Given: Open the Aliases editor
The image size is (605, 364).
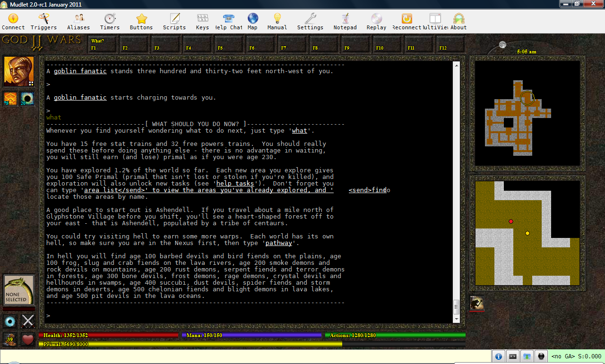Looking at the screenshot, I should point(78,22).
